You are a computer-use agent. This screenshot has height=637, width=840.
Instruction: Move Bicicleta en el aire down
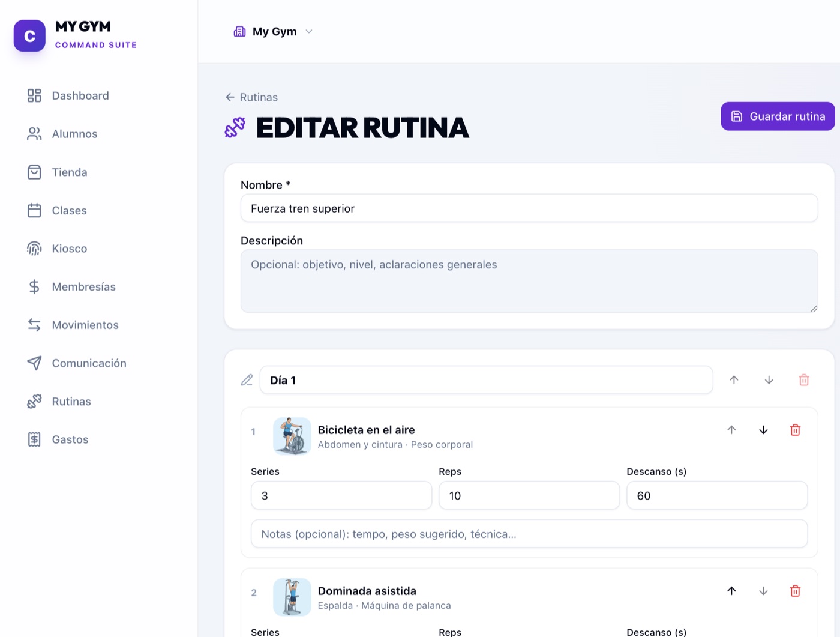763,430
